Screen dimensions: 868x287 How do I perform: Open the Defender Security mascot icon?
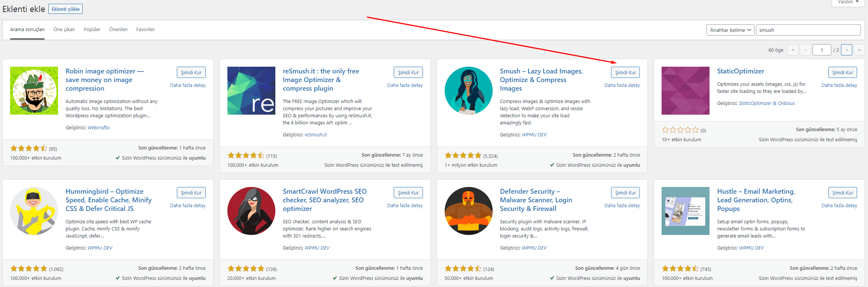click(x=469, y=211)
